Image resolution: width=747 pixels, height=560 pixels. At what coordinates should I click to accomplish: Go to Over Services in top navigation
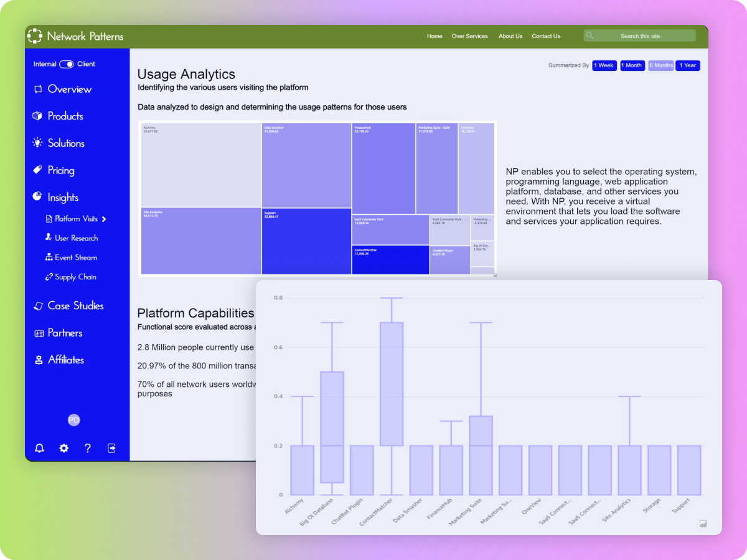[469, 36]
